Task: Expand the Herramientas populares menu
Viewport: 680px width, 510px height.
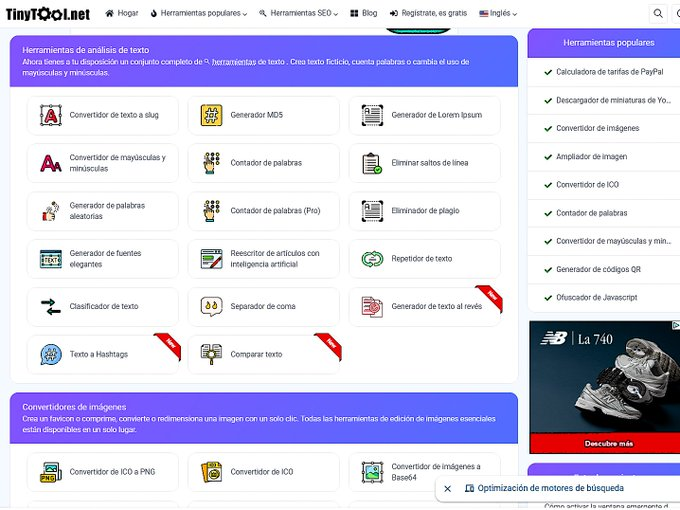Action: tap(199, 13)
